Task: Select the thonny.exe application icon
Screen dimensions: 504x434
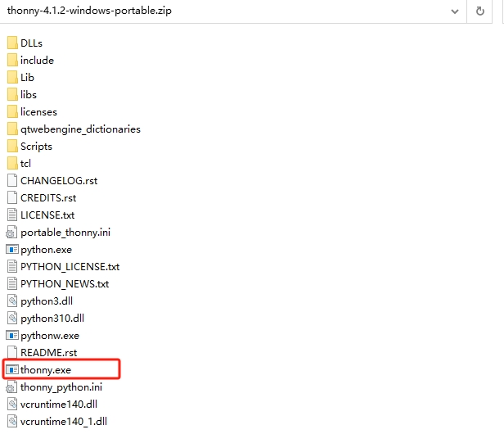Action: pyautogui.click(x=12, y=370)
